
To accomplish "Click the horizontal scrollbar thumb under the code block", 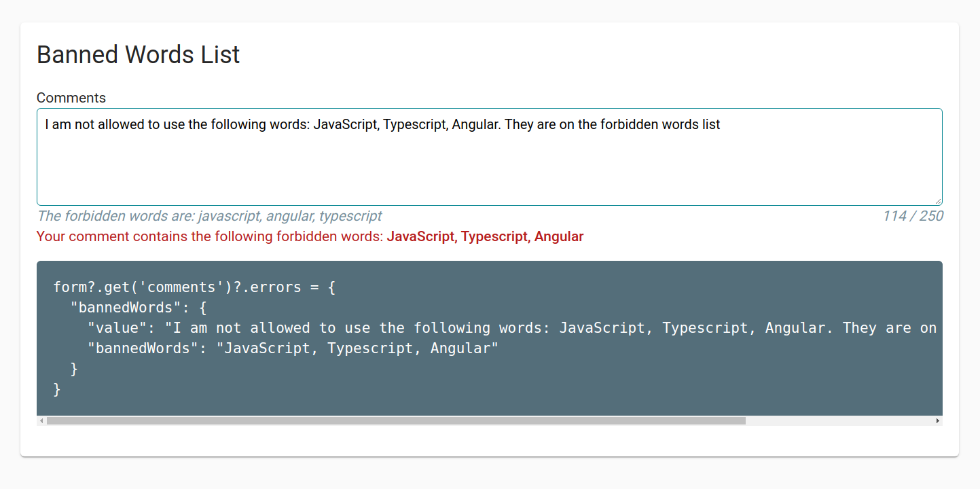I will [396, 421].
